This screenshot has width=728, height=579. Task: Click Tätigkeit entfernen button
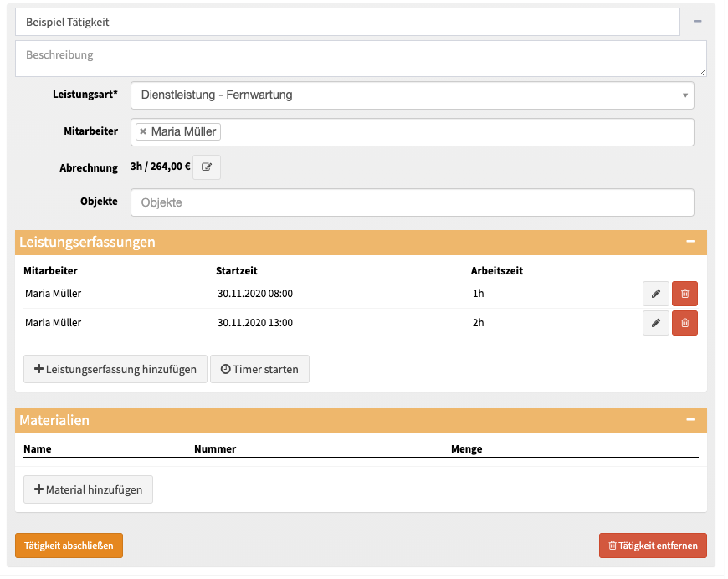click(653, 546)
